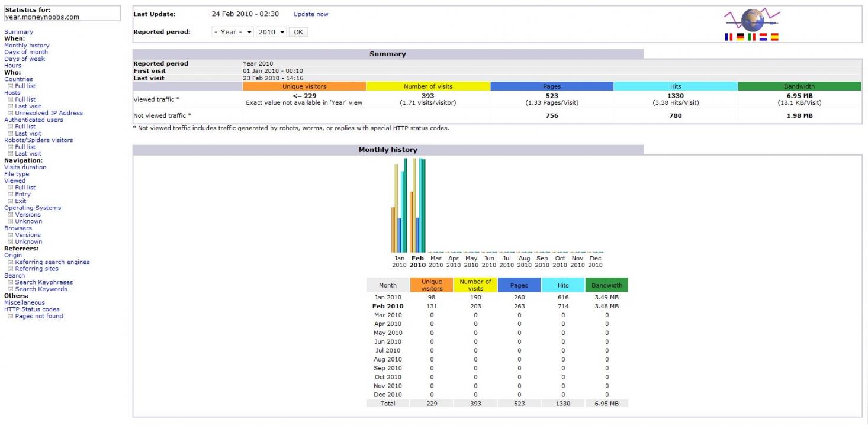This screenshot has height=429, width=868.
Task: Open HTTP Status codes report
Action: tap(31, 309)
